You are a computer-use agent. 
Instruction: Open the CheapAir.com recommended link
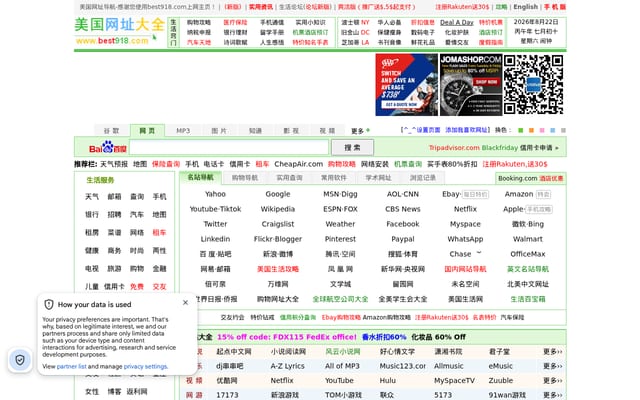[298, 164]
